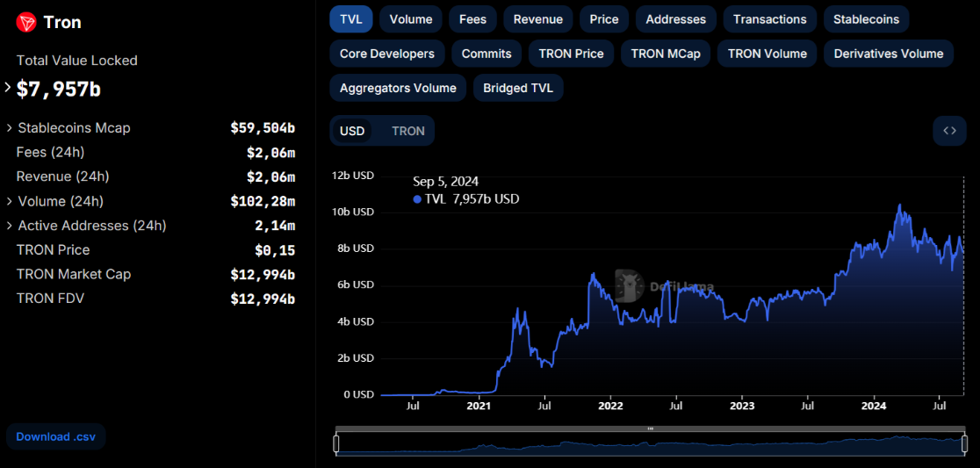The width and height of the screenshot is (980, 468).
Task: Expand the Stablecoins Mcap row
Action: tap(10, 128)
